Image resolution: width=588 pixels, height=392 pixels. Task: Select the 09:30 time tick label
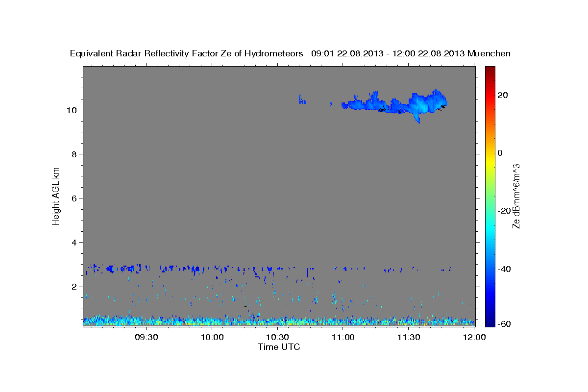coord(147,338)
